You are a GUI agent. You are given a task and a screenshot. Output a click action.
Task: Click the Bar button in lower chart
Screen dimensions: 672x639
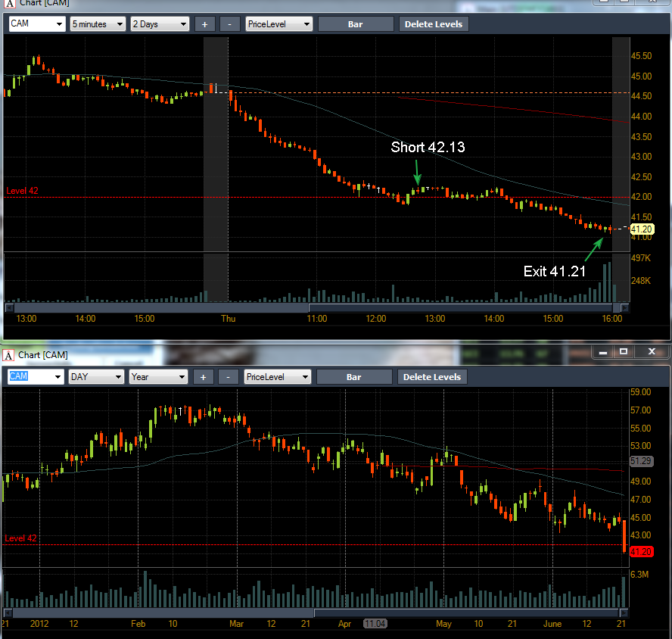click(353, 377)
